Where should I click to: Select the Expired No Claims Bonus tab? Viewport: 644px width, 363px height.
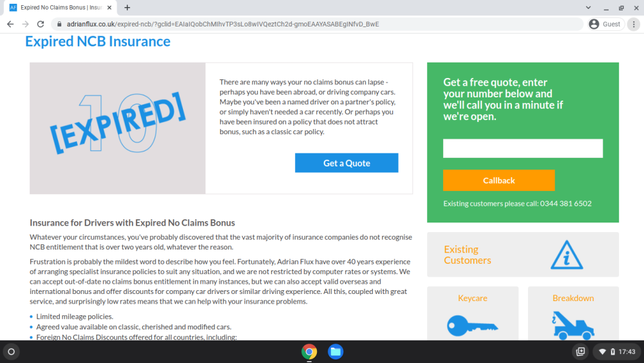pyautogui.click(x=61, y=7)
